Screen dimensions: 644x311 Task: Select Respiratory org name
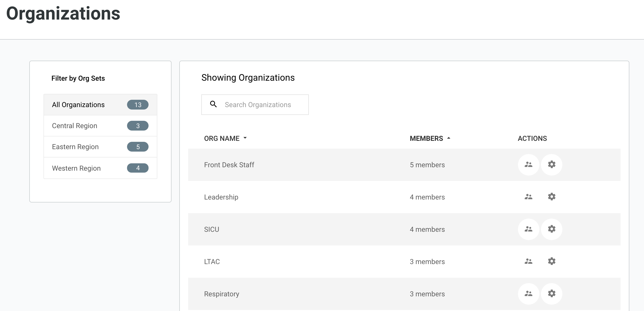(222, 294)
